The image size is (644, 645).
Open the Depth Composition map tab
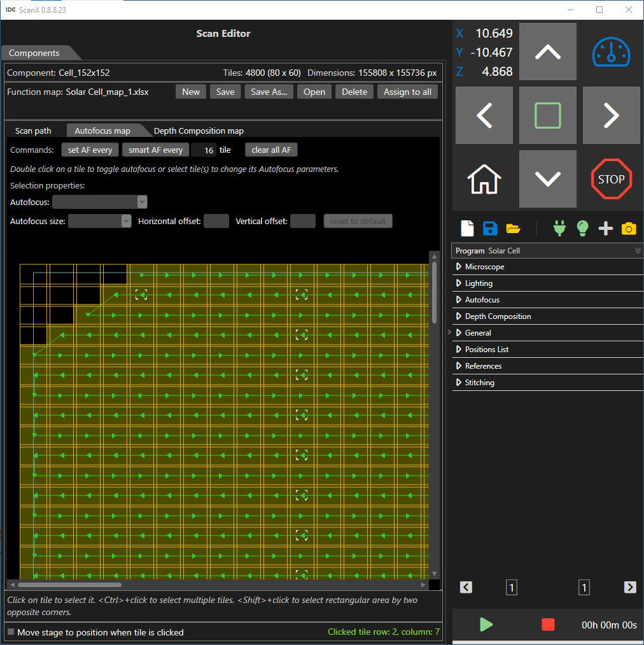[x=199, y=131]
